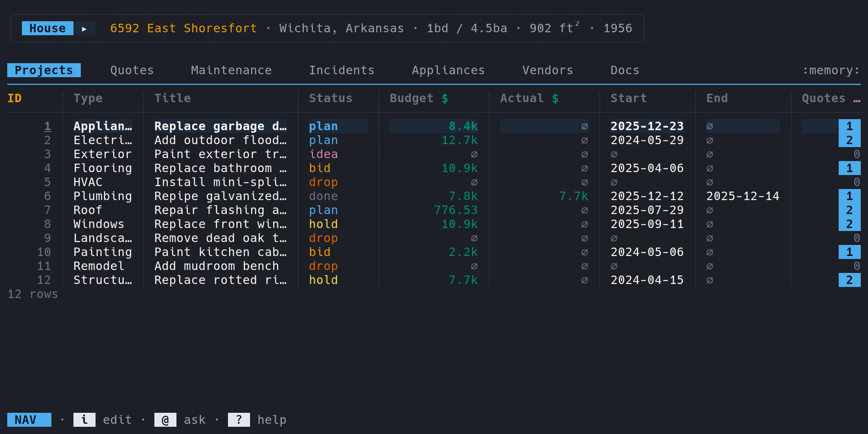The width and height of the screenshot is (868, 434).
Task: Select the Incidents tab
Action: pyautogui.click(x=342, y=70)
